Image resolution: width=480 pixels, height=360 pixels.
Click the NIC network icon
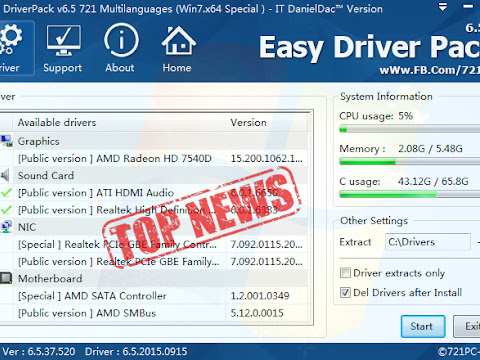point(6,227)
